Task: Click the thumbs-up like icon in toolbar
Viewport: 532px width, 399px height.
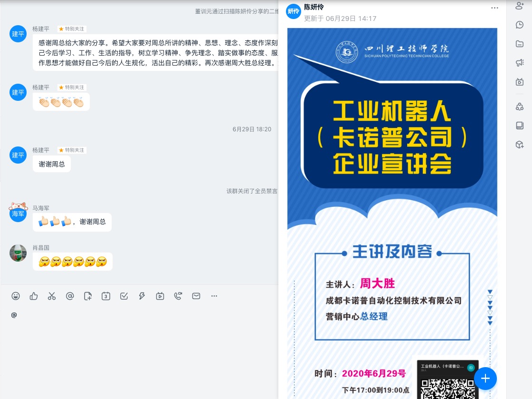Action: [34, 296]
